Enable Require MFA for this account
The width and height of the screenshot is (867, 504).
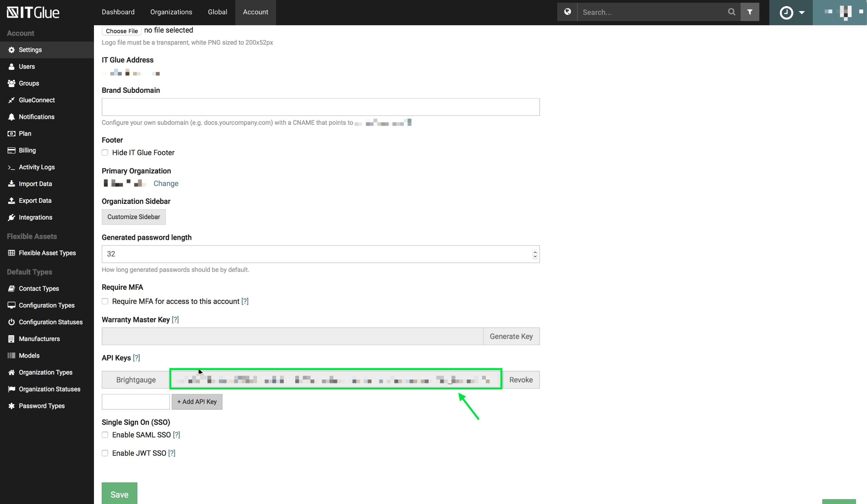(105, 301)
